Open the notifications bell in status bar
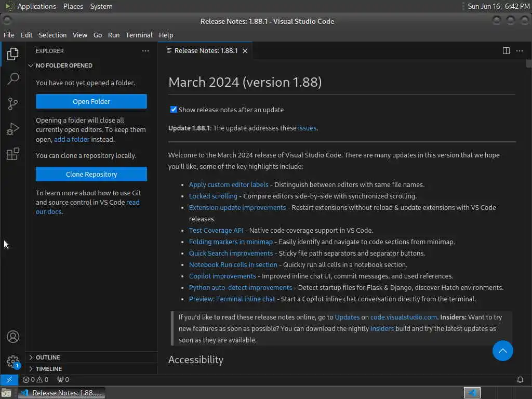Screen dimensions: 532x399 (x=520, y=380)
